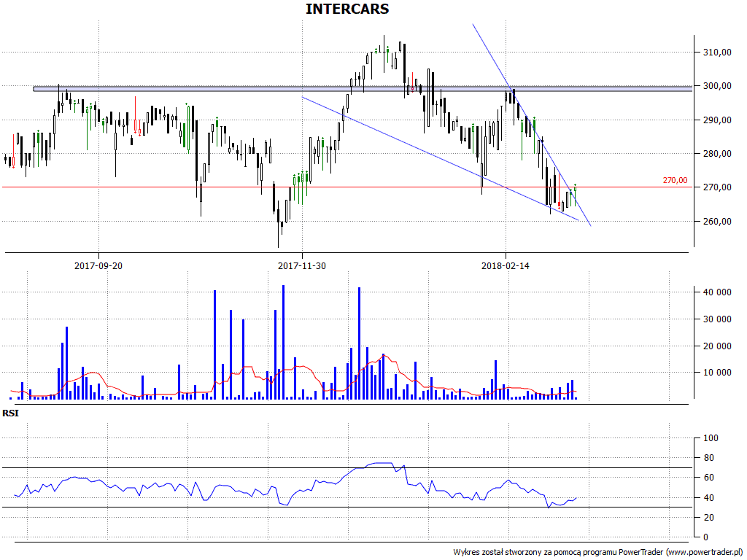The width and height of the screenshot is (747, 560).
Task: Click the PowerTrader credit text at bottom
Action: (598, 552)
